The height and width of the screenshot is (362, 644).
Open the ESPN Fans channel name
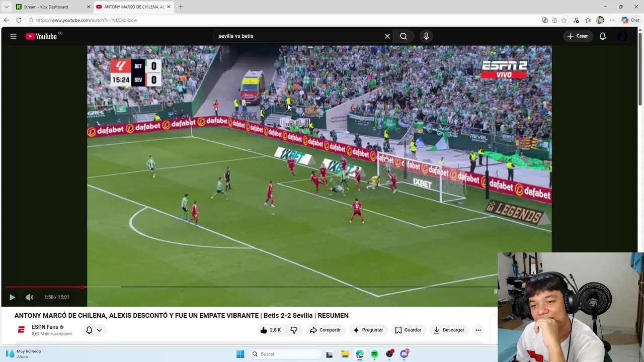click(x=45, y=327)
